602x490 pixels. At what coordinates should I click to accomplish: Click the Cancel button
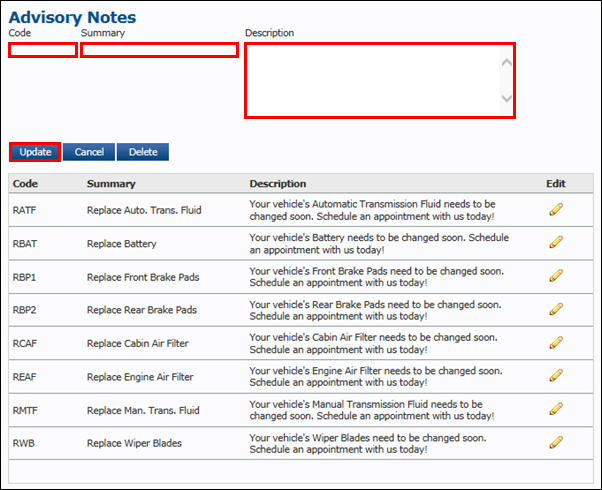click(x=89, y=152)
